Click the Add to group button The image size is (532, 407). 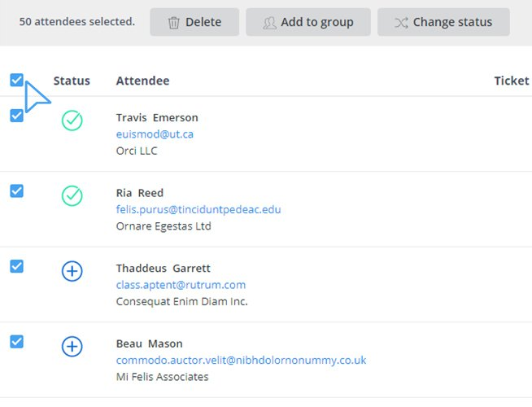(x=308, y=22)
